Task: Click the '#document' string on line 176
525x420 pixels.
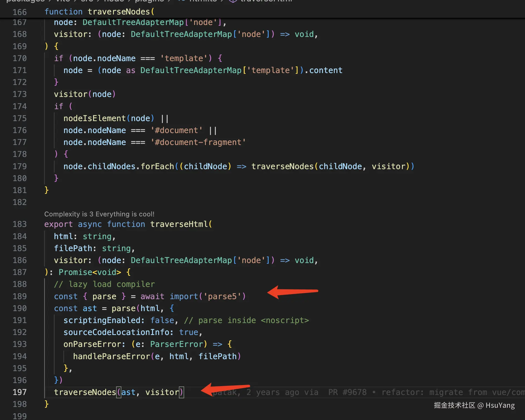Action: (177, 130)
